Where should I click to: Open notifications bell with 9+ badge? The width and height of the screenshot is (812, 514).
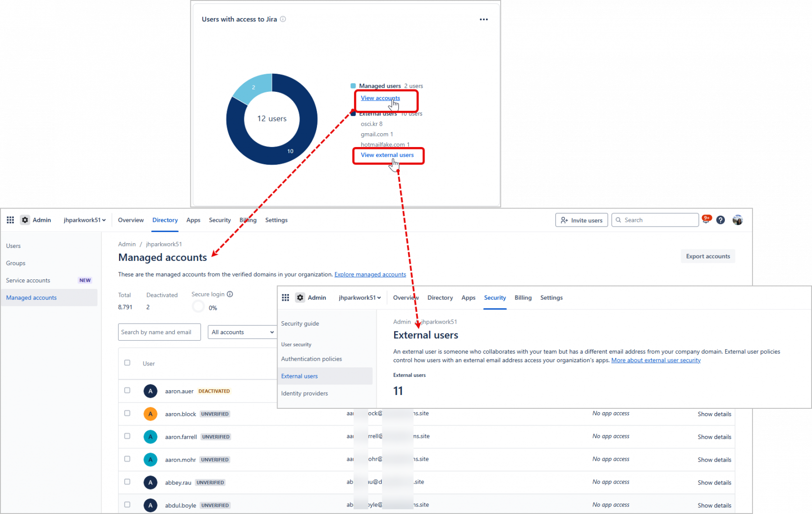tap(706, 219)
